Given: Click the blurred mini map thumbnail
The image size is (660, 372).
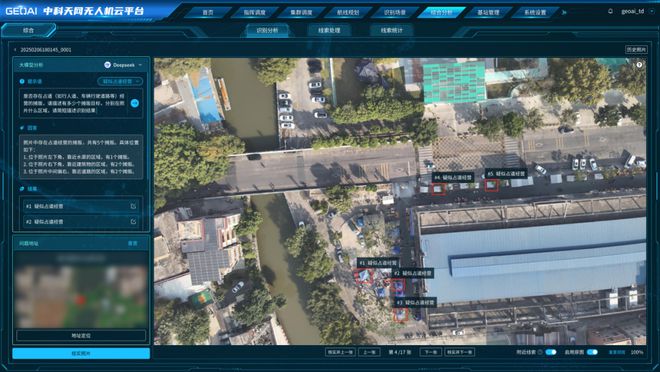Looking at the screenshot, I should point(81,290).
